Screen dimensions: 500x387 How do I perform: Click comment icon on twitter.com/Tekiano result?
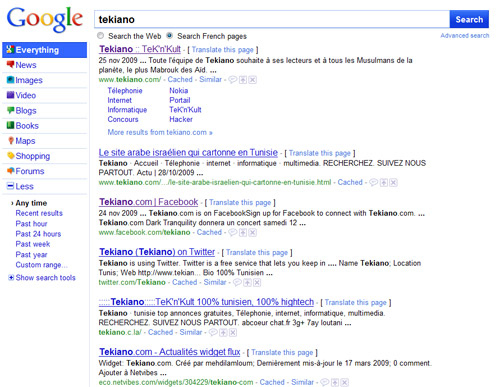point(237,283)
